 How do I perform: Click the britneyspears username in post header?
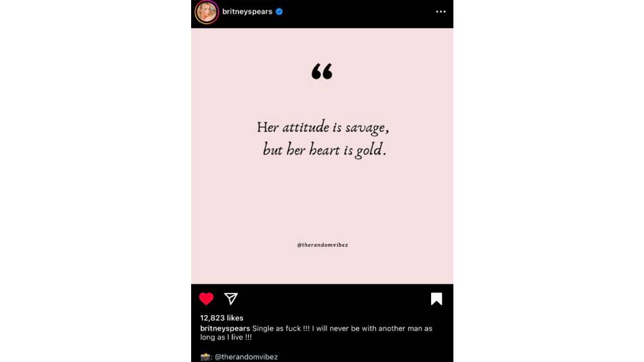point(247,12)
